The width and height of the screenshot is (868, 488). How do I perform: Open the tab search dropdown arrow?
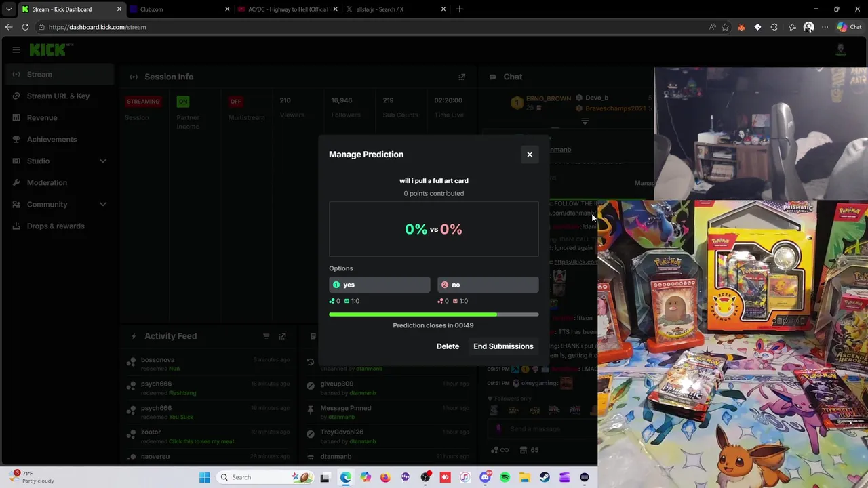tap(8, 9)
